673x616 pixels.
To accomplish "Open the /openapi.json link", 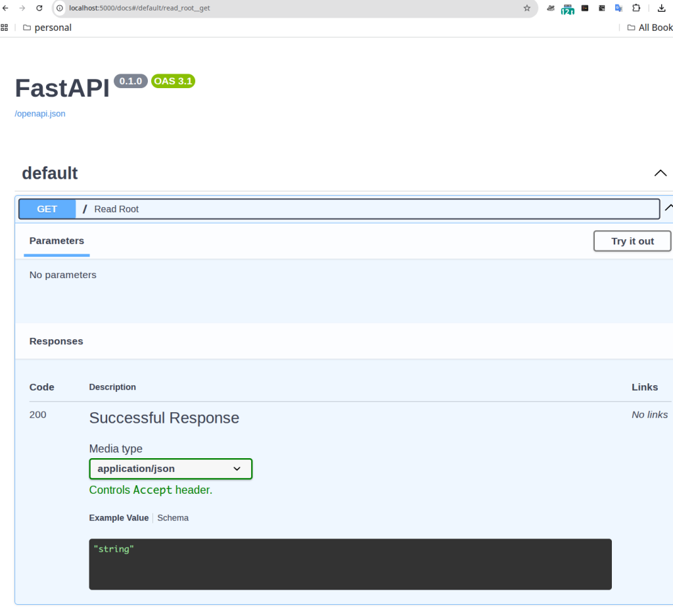I will (40, 114).
